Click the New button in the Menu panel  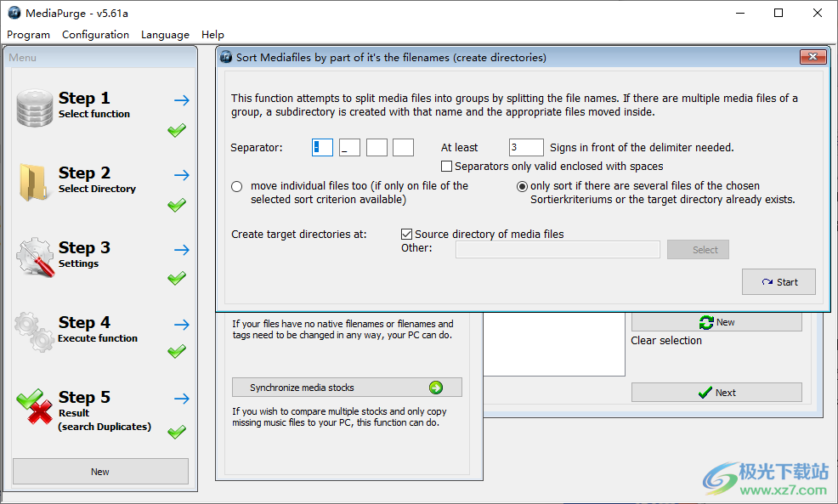coord(100,472)
